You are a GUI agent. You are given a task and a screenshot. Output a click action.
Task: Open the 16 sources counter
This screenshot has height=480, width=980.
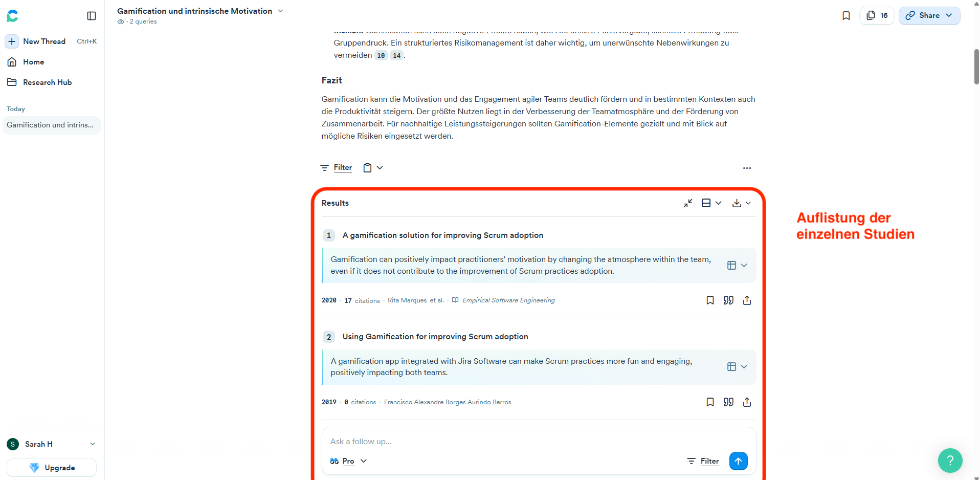coord(877,16)
